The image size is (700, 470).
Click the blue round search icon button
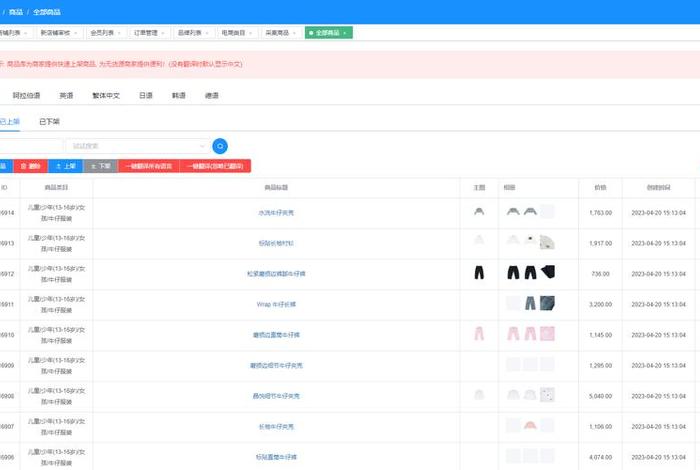220,146
